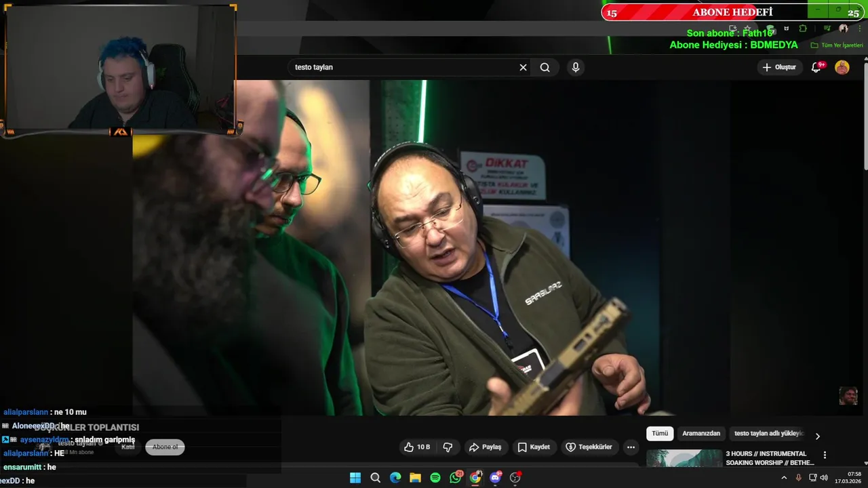This screenshot has width=868, height=488.
Task: Open OBS Studio from taskbar
Action: [515, 478]
